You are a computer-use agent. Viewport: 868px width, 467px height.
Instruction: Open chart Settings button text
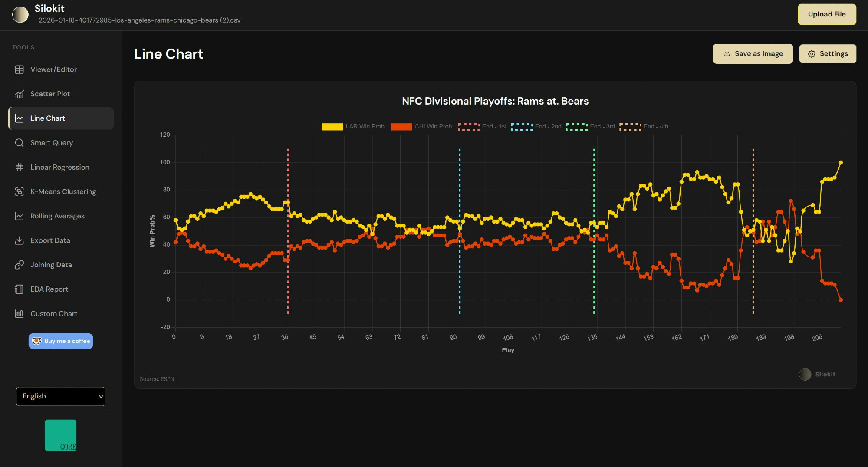[834, 53]
